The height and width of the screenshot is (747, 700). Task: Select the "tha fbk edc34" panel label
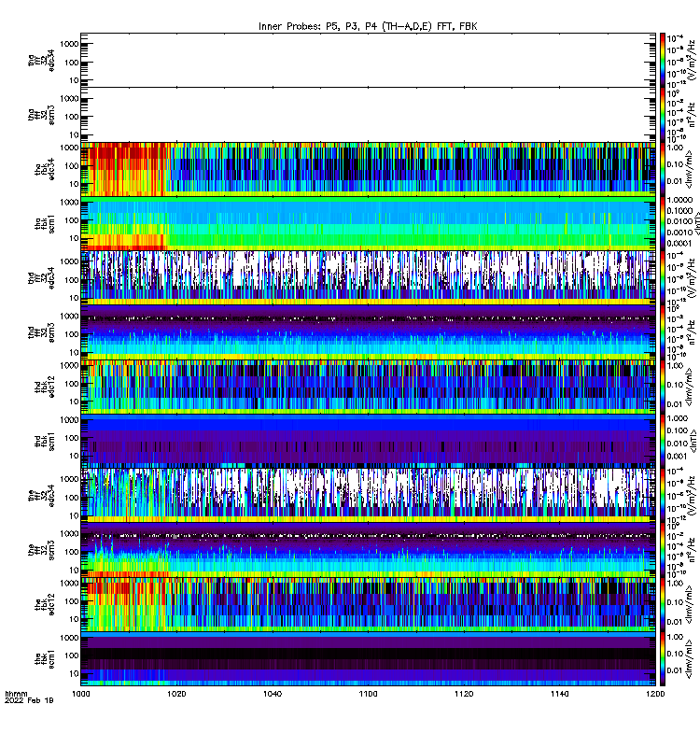(45, 169)
